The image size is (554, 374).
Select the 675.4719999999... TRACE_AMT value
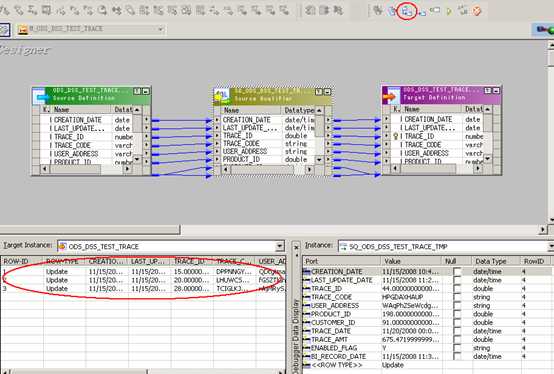(411, 339)
